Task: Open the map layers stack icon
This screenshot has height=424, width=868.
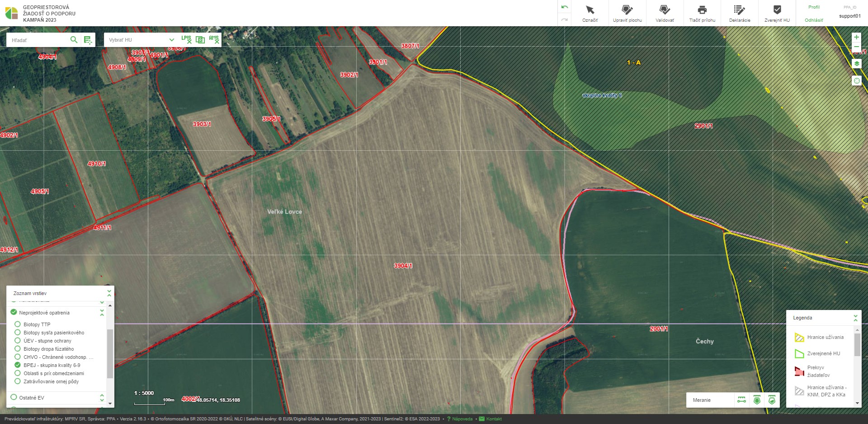Action: point(856,64)
